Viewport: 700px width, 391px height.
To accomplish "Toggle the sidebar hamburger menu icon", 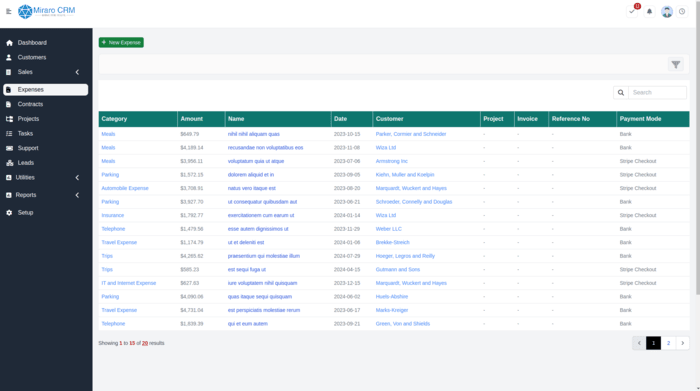I will pyautogui.click(x=8, y=12).
